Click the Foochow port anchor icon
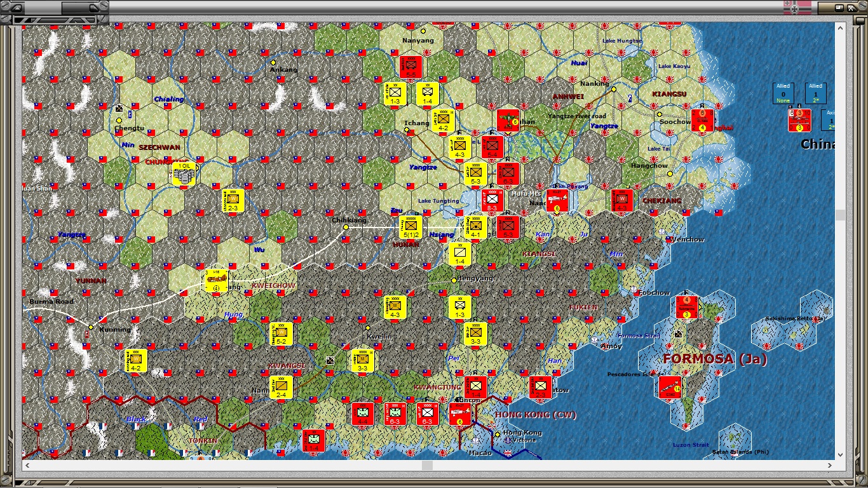This screenshot has width=868, height=488. (x=635, y=290)
